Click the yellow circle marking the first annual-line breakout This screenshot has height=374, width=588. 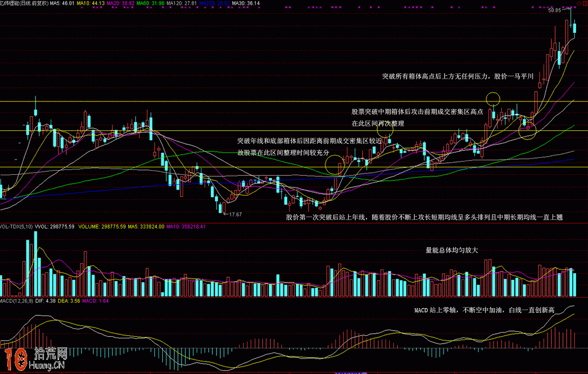click(x=336, y=163)
